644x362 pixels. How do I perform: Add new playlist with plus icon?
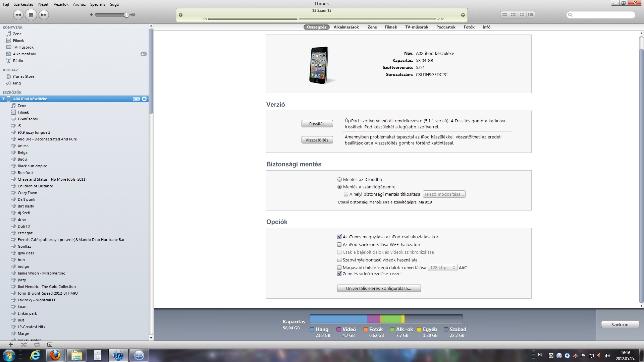pos(11,345)
